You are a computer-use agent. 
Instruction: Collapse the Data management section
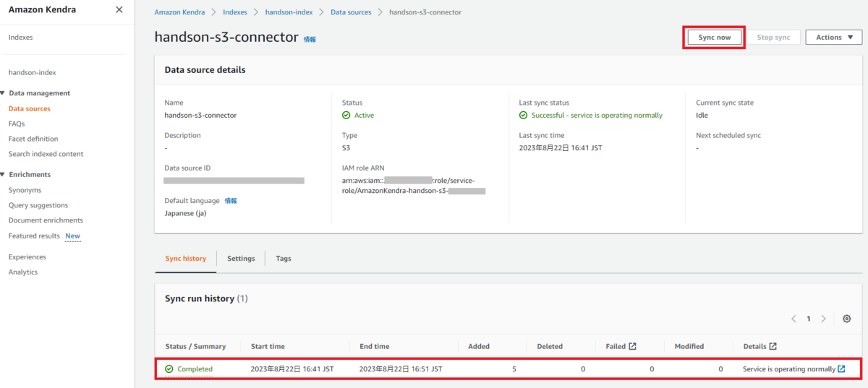point(3,93)
